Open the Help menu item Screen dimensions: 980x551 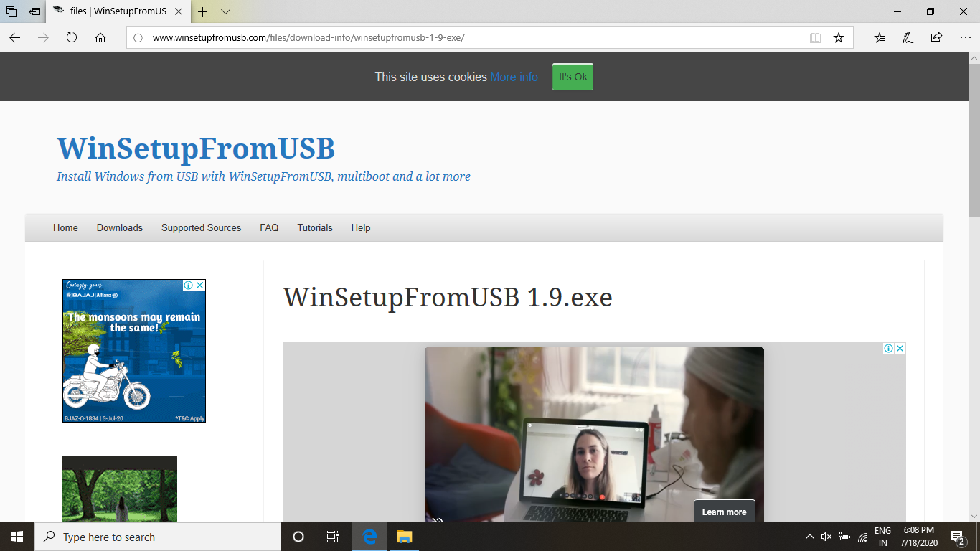tap(361, 227)
